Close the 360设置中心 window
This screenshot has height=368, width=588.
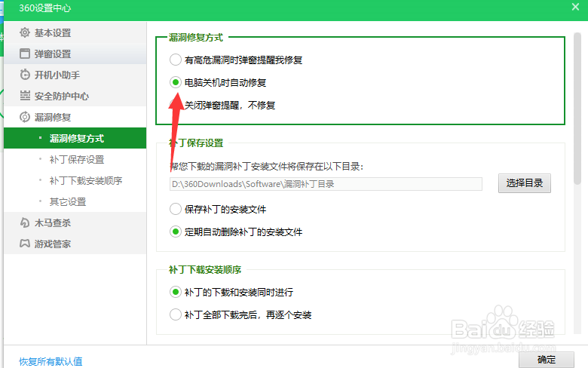[575, 7]
